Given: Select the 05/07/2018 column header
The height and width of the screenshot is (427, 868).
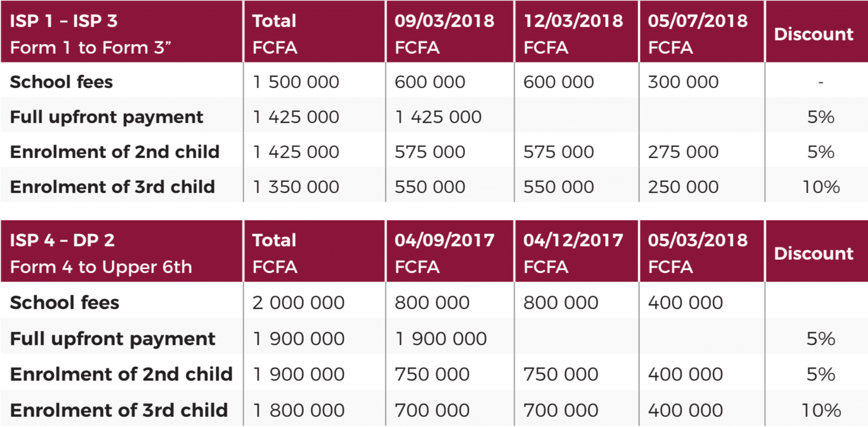Looking at the screenshot, I should click(x=698, y=21).
